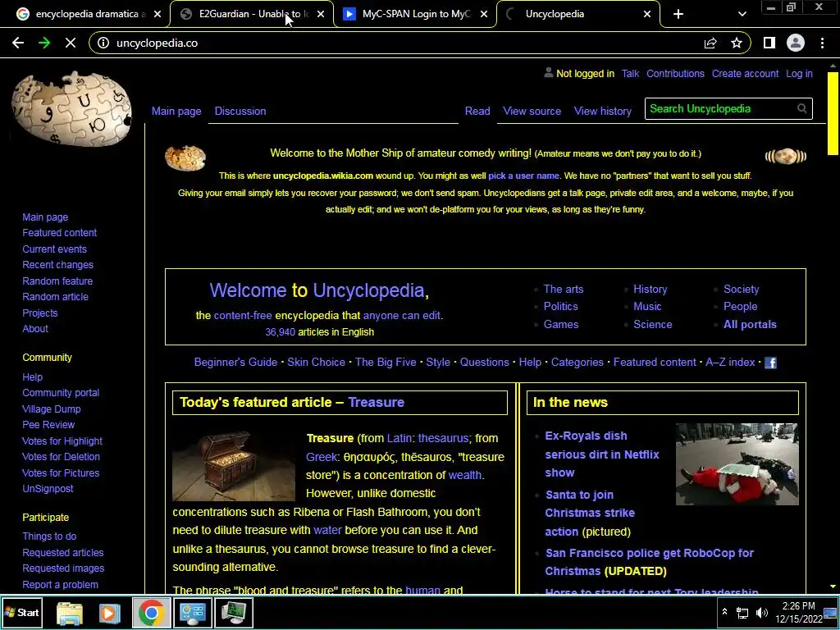The width and height of the screenshot is (840, 630).
Task: Bookmark this page with the star icon
Action: [737, 43]
